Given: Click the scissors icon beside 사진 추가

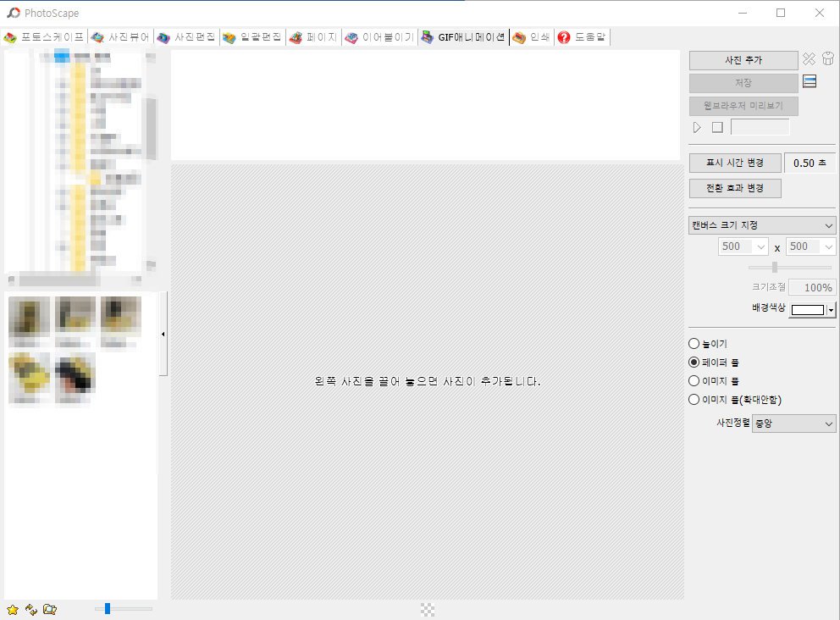Looking at the screenshot, I should click(x=809, y=59).
